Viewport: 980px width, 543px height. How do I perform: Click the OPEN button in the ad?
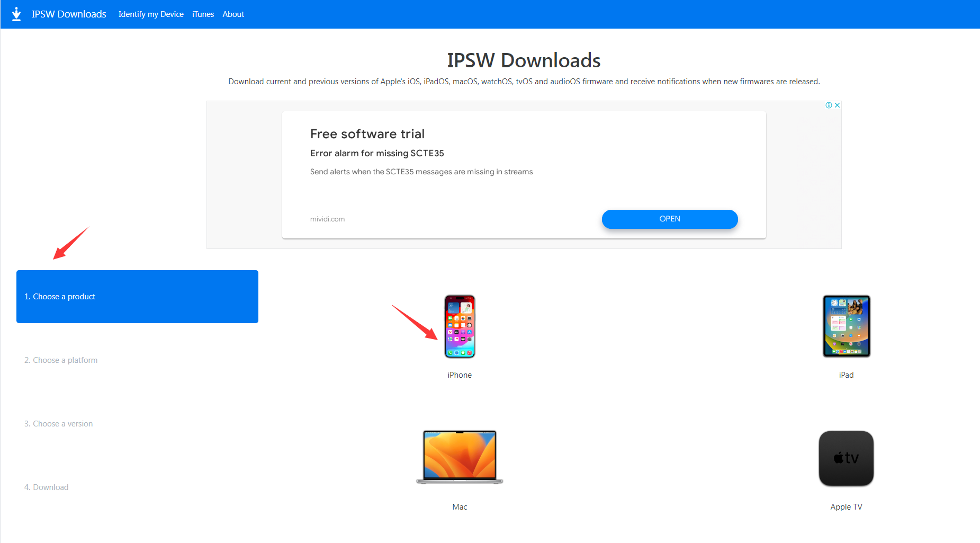click(x=670, y=219)
